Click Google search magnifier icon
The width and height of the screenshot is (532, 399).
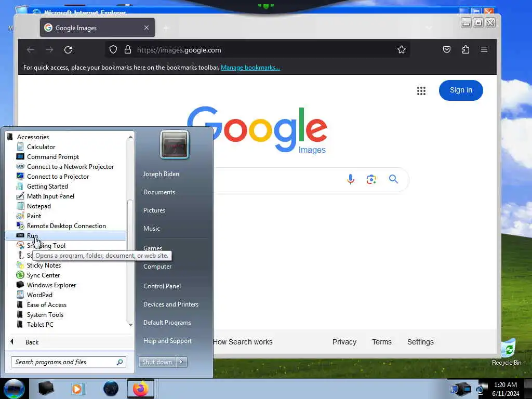(x=393, y=179)
